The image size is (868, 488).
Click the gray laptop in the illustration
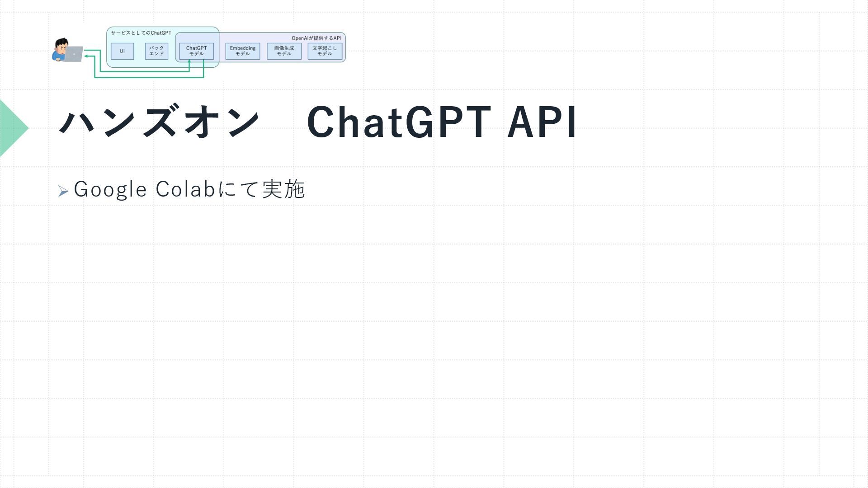coord(74,54)
